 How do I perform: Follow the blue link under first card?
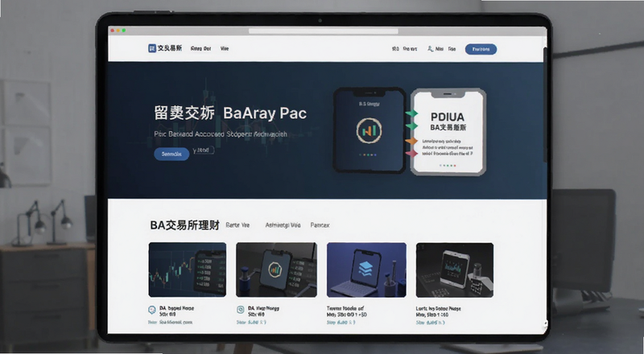coord(170,323)
